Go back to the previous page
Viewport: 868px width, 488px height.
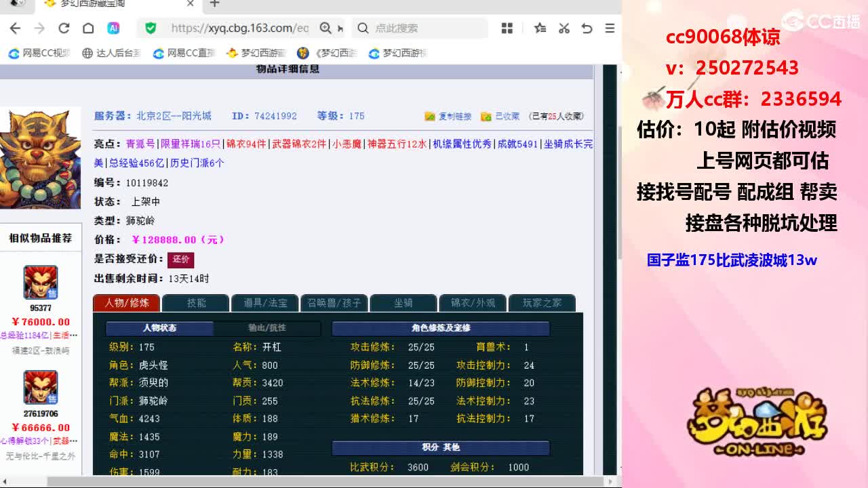coord(15,28)
